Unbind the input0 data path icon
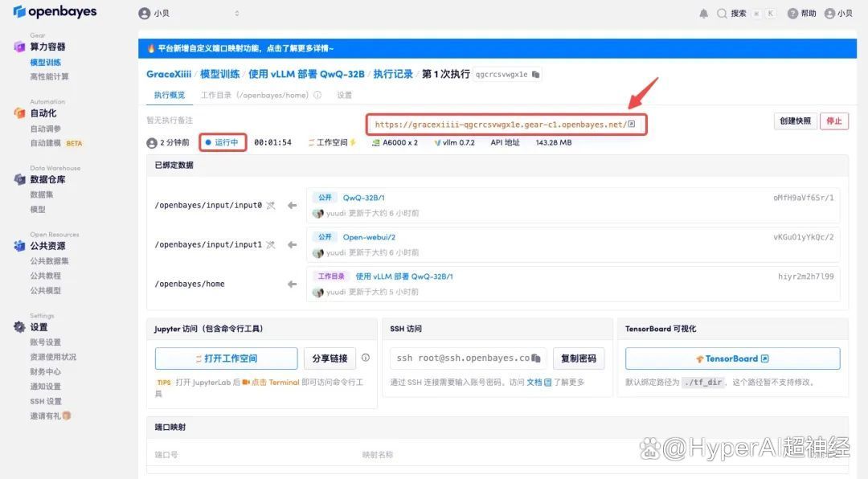This screenshot has width=868, height=479. [271, 206]
